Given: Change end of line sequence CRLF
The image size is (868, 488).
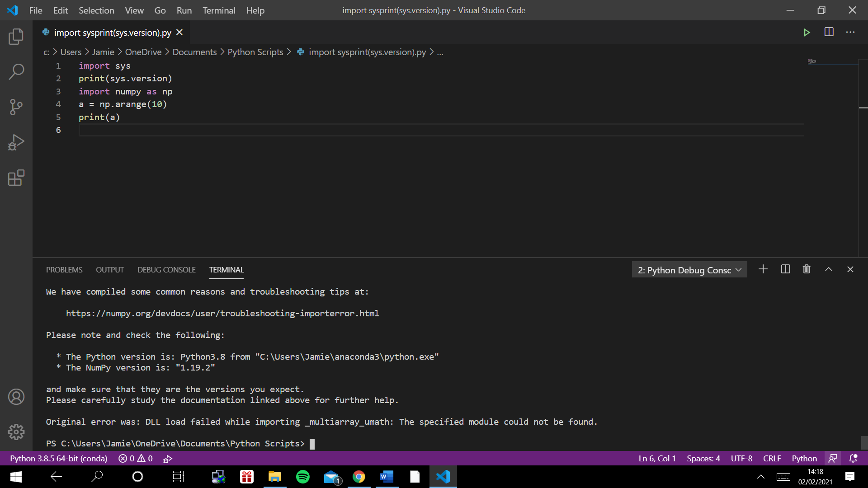Looking at the screenshot, I should (x=772, y=458).
